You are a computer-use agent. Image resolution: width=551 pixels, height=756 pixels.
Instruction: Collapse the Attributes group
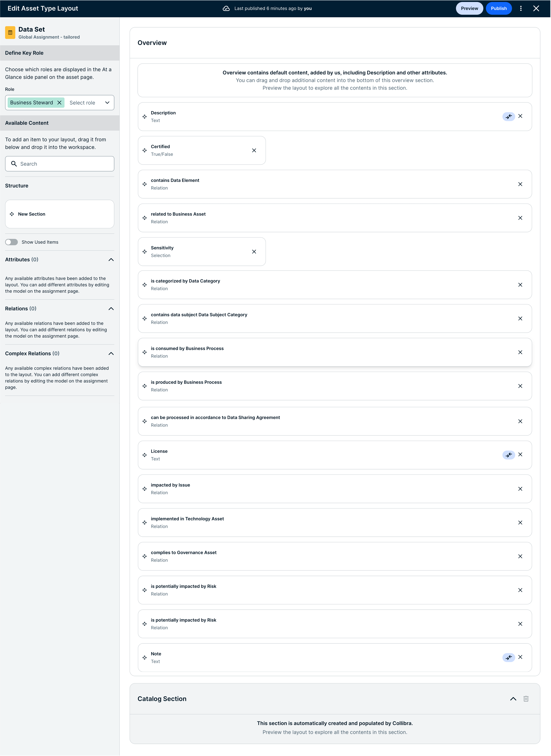click(x=111, y=260)
